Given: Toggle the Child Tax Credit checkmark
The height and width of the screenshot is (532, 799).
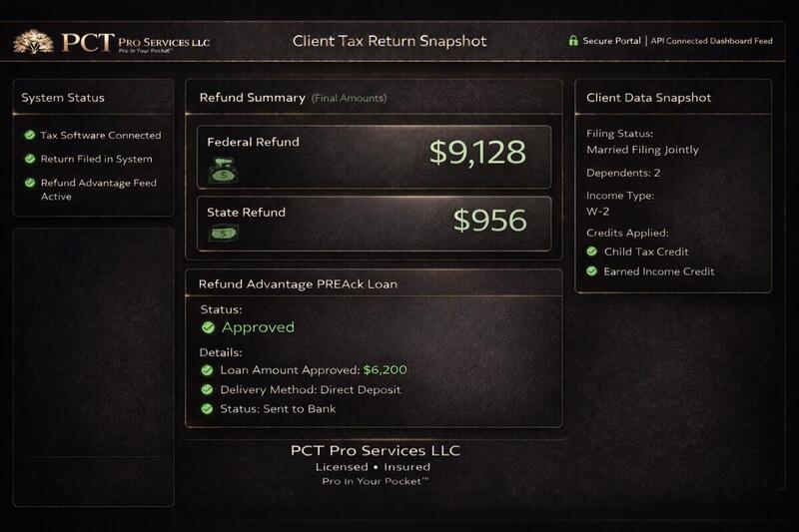Looking at the screenshot, I should point(591,251).
